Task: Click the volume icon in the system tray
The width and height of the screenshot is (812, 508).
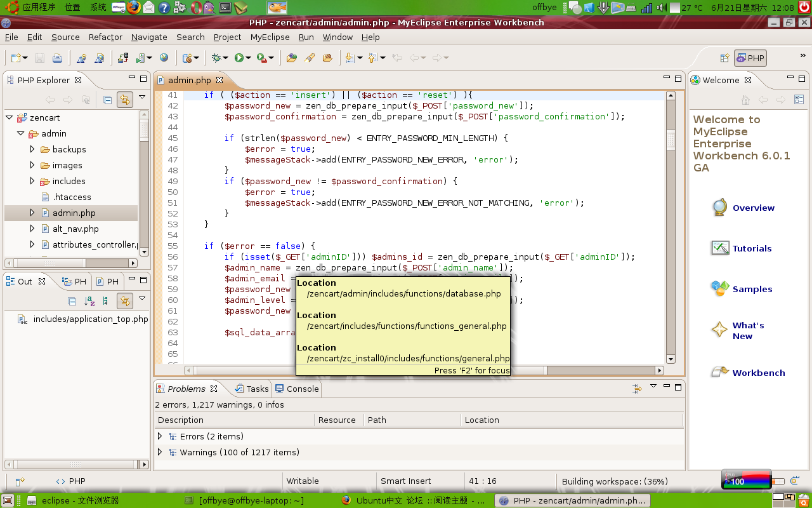Action: (662, 8)
